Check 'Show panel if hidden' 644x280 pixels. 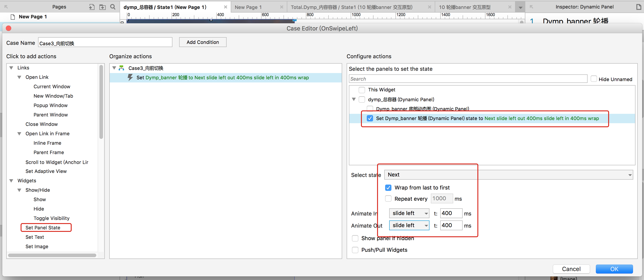[355, 238]
